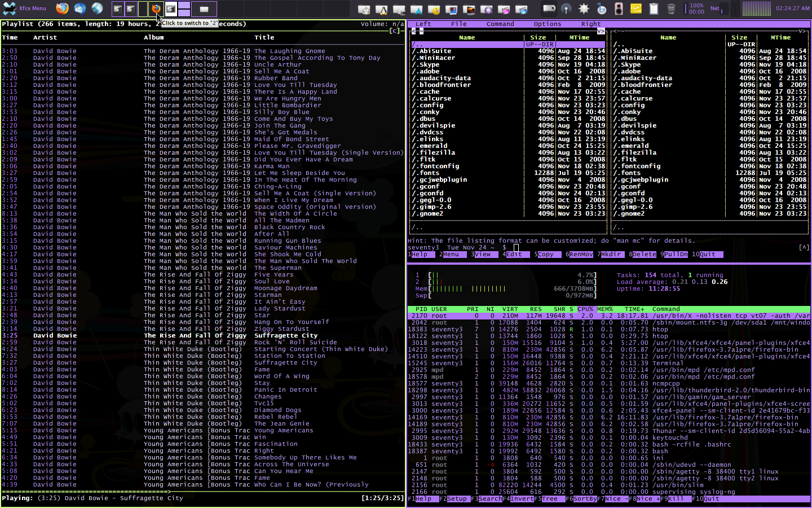The width and height of the screenshot is (812, 508).
Task: Click htop F3 Search button
Action: pyautogui.click(x=487, y=499)
